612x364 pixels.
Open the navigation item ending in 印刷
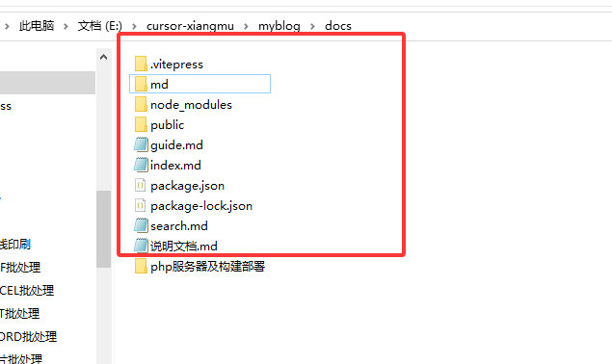click(15, 245)
